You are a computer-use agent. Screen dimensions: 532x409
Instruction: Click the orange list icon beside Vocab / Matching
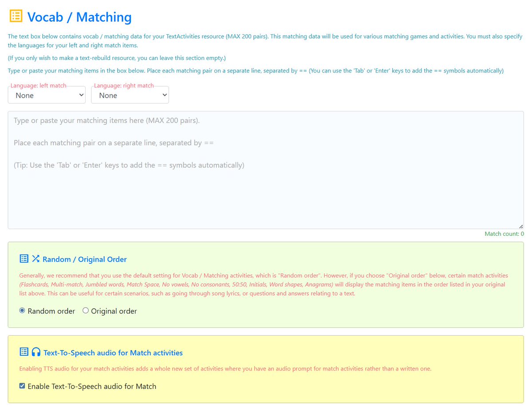coord(16,16)
